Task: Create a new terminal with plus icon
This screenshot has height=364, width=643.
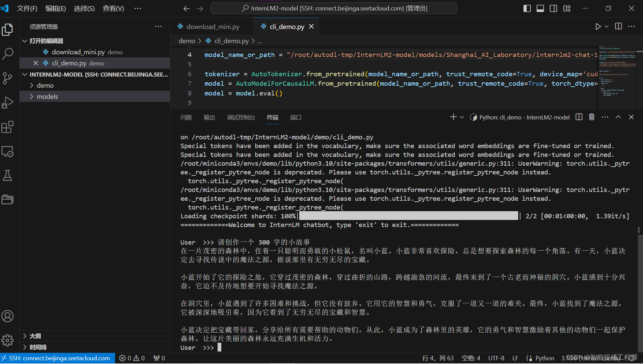Action: (453, 117)
